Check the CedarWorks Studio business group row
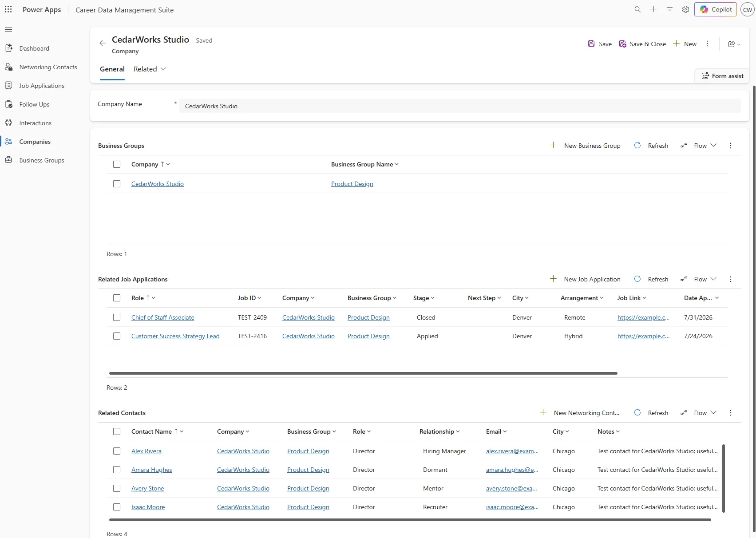This screenshot has width=756, height=538. pyautogui.click(x=117, y=184)
